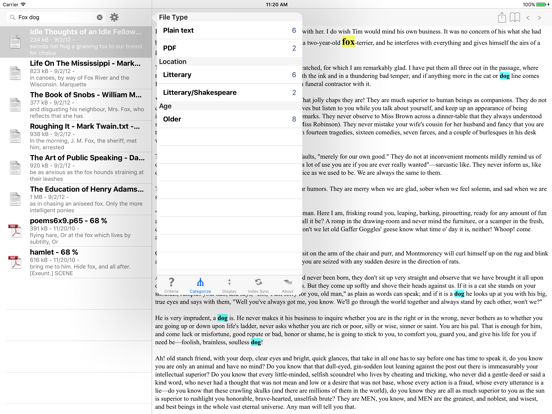Choose the Older age category
552x414 pixels.
229,119
